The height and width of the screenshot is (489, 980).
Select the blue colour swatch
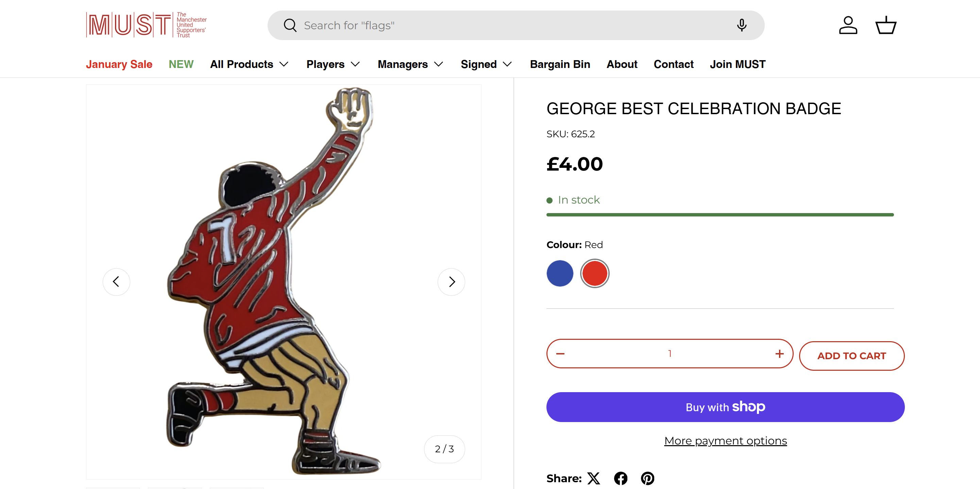(560, 274)
